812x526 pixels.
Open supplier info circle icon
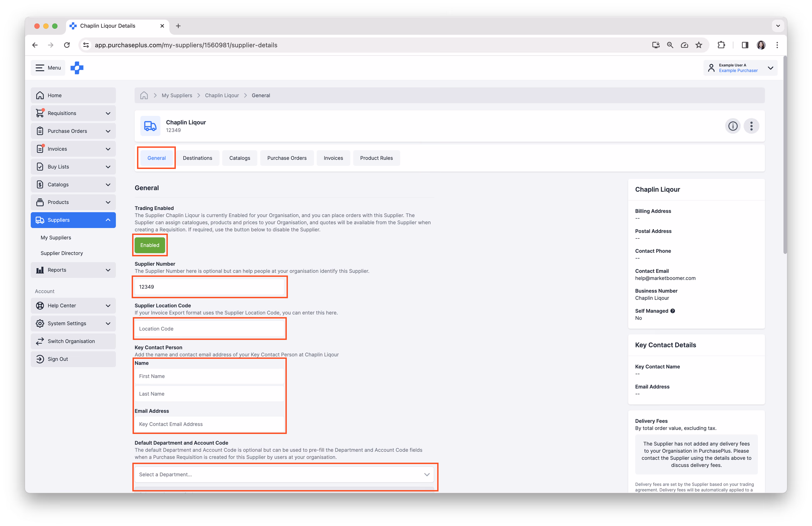[732, 126]
